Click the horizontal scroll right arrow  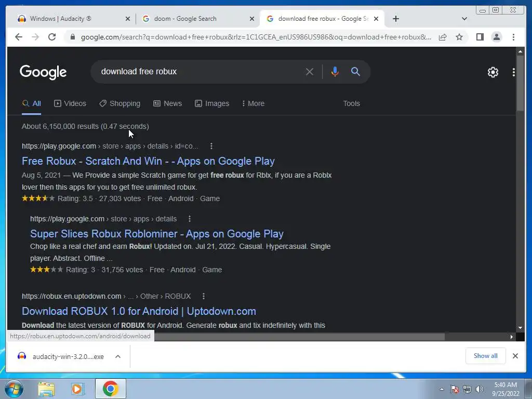pos(512,337)
